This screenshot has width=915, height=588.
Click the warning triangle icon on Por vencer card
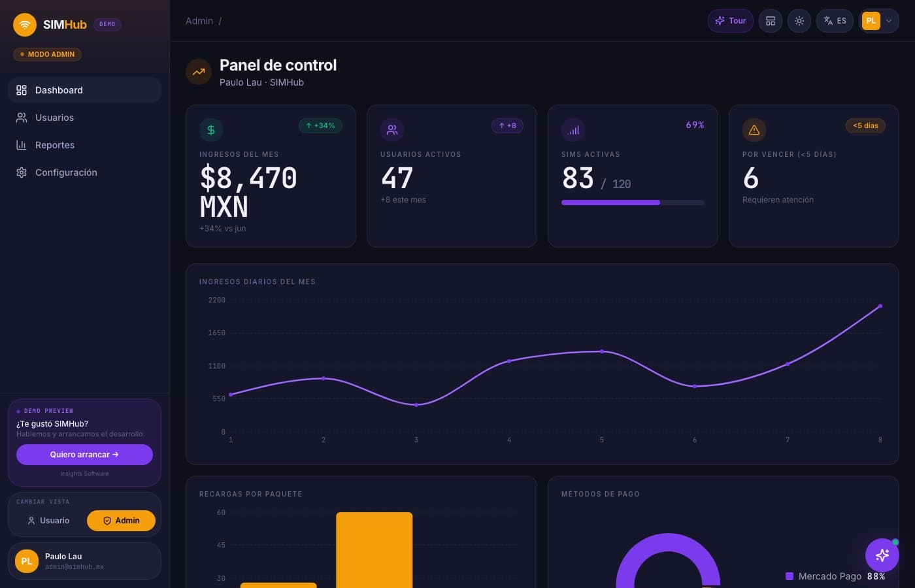[754, 130]
